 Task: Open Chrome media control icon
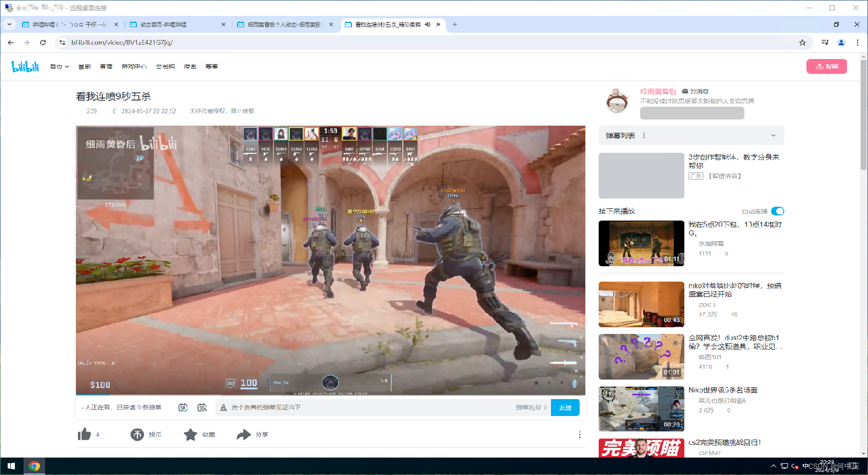pos(825,43)
